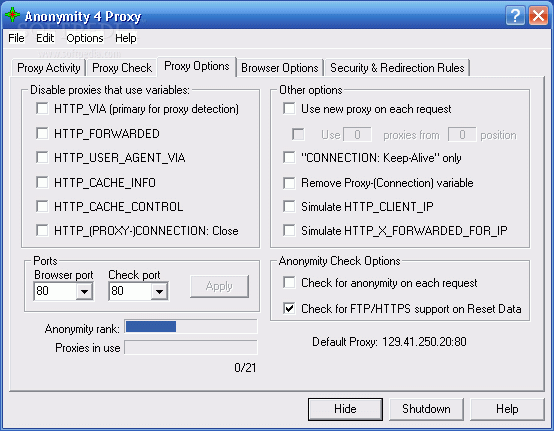Click the Proxies in use label
554x431 pixels.
[88, 348]
